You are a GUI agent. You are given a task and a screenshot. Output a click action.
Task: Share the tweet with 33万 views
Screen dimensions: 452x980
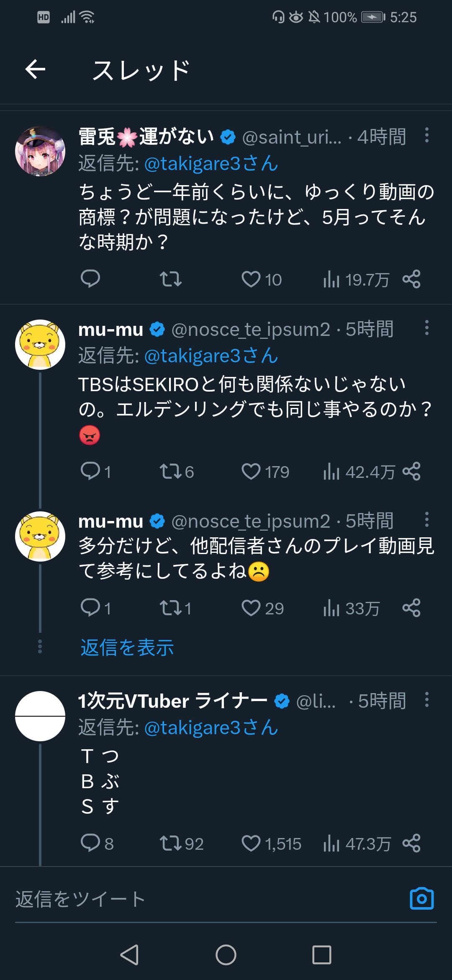coord(411,608)
